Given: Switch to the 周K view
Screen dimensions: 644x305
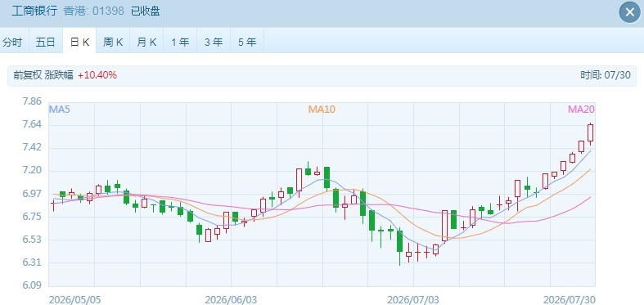Looking at the screenshot, I should click(113, 42).
